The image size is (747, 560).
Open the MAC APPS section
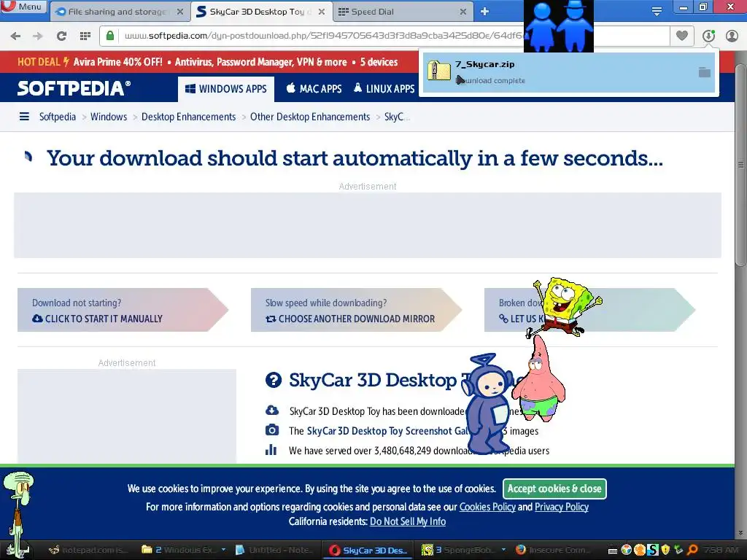(x=314, y=89)
